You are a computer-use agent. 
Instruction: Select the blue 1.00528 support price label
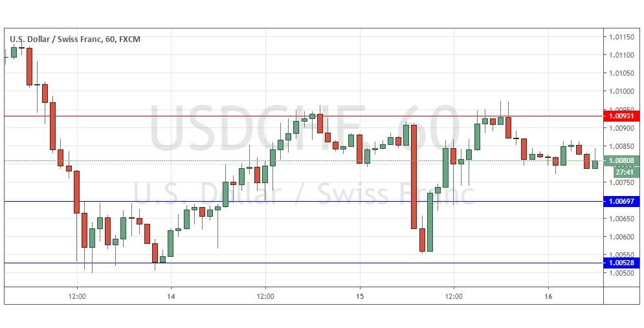621,263
